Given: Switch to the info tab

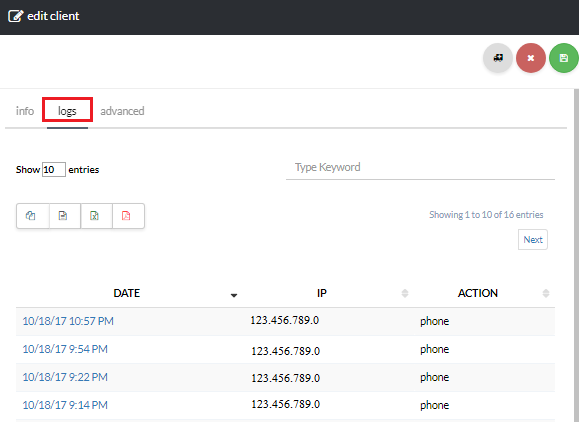Looking at the screenshot, I should click(x=25, y=111).
